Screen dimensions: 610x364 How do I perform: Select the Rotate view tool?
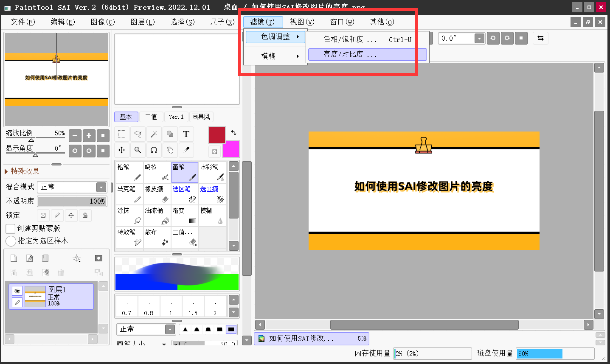[x=154, y=150]
